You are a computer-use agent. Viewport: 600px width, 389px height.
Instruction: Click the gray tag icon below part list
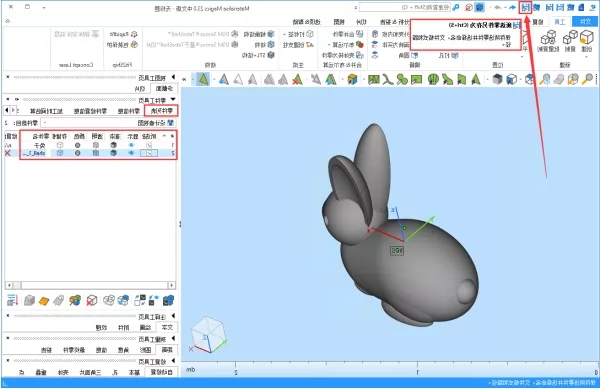coord(59,301)
